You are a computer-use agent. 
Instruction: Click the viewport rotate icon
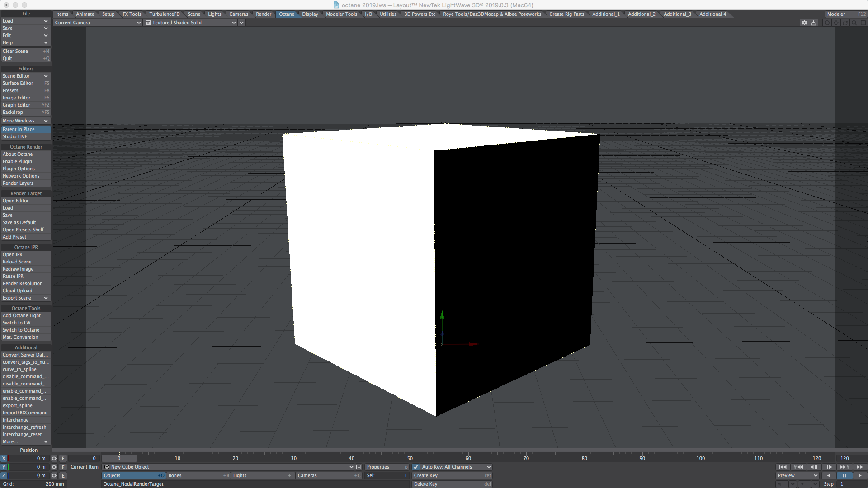coord(845,23)
